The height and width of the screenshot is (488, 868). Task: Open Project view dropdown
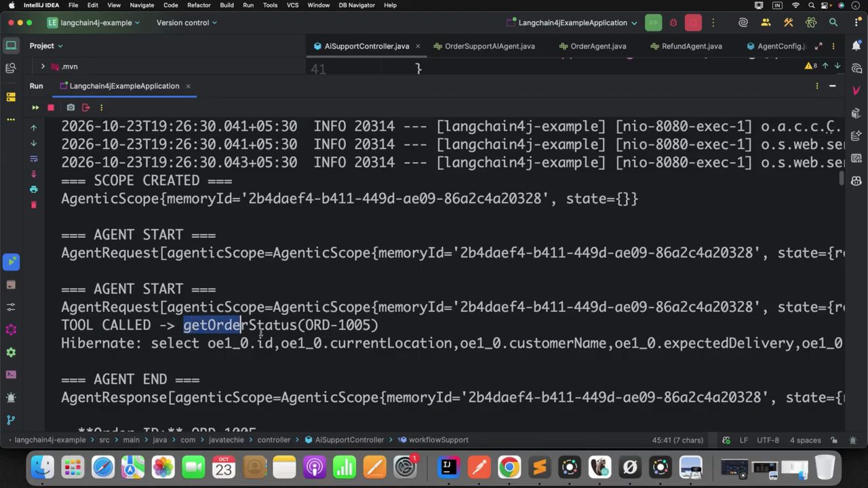click(x=46, y=45)
